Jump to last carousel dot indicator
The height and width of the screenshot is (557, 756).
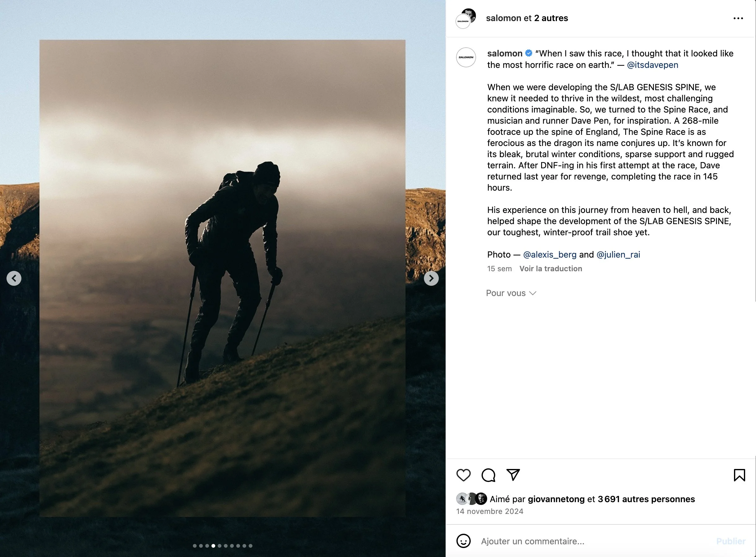point(250,546)
